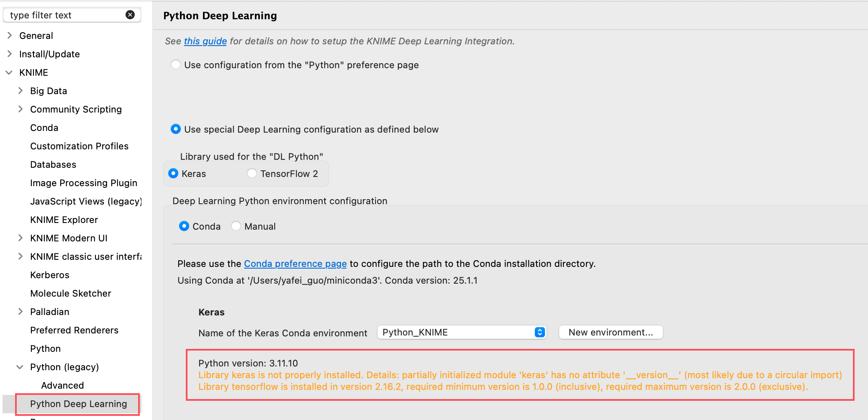Expand the General tree node

pos(9,36)
